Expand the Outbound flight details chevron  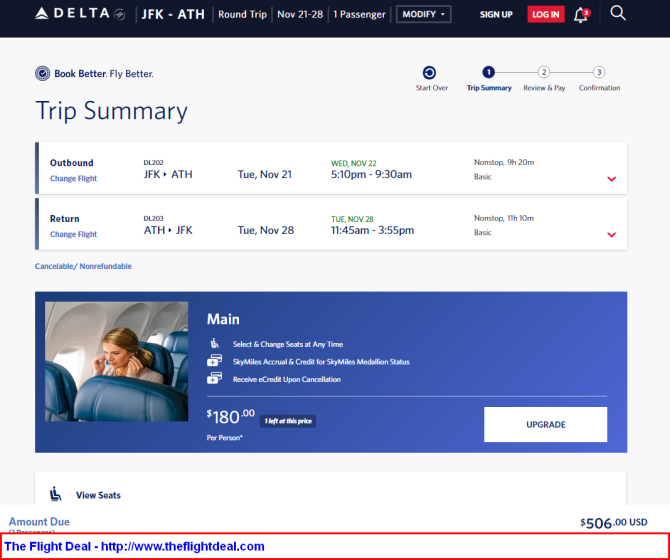click(611, 179)
